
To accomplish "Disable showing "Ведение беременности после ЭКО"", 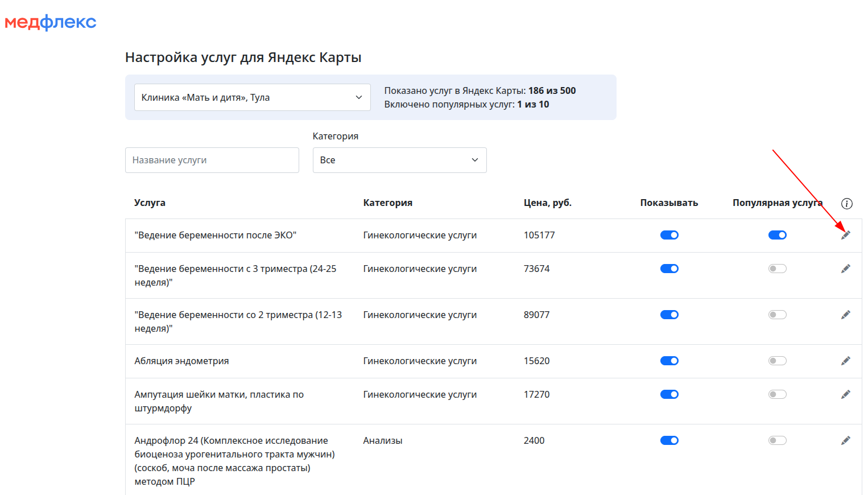I will [669, 235].
